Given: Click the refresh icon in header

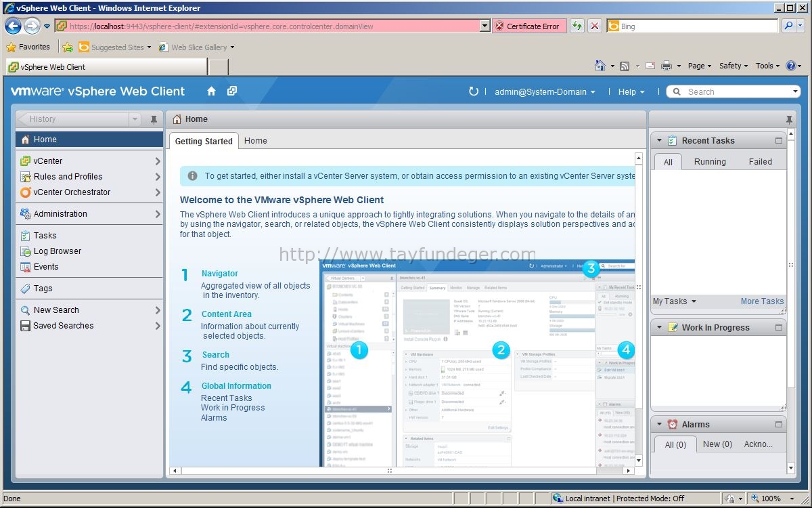Looking at the screenshot, I should [x=474, y=91].
